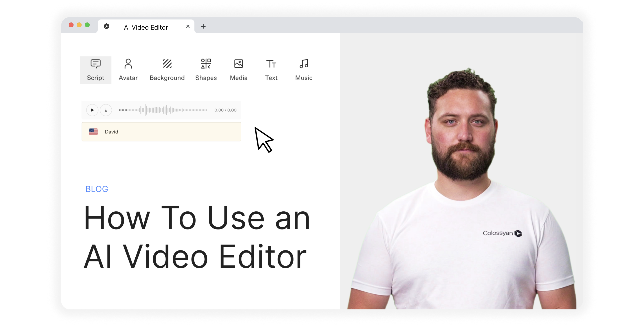Open the Music tool icon

coord(304,64)
